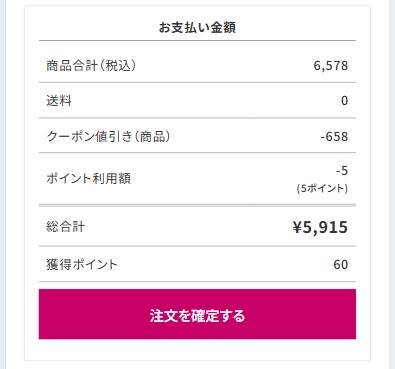This screenshot has width=395, height=369.
Task: Click the 送料 row label
Action: tap(59, 100)
